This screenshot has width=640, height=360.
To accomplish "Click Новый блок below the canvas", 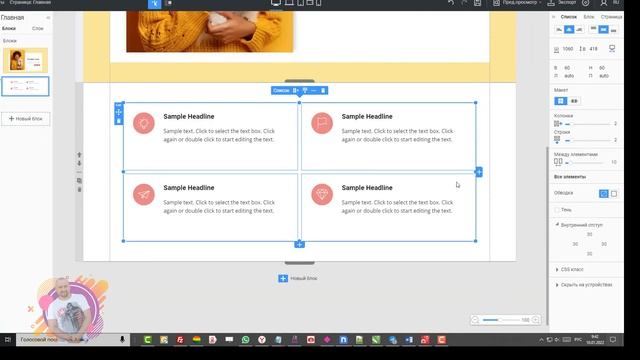I will tap(298, 278).
